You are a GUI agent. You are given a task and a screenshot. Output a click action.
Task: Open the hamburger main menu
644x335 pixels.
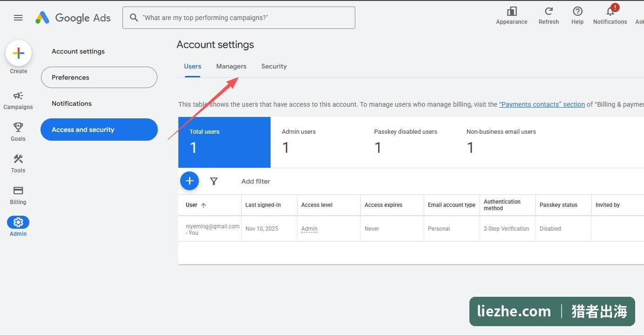(18, 18)
